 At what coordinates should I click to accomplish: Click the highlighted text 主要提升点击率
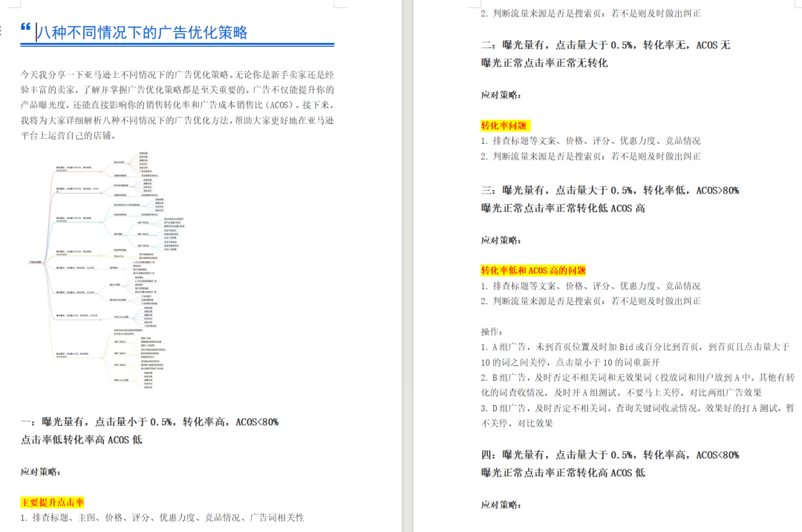[52, 502]
